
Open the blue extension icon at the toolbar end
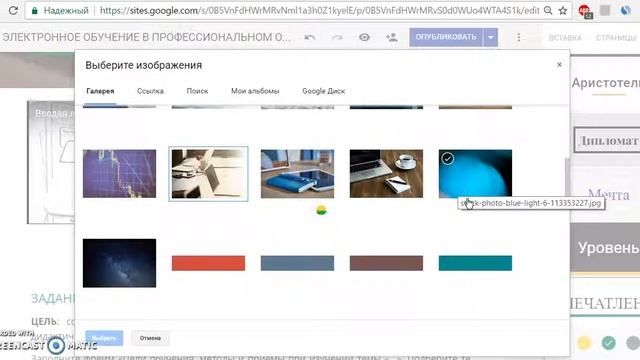click(625, 11)
